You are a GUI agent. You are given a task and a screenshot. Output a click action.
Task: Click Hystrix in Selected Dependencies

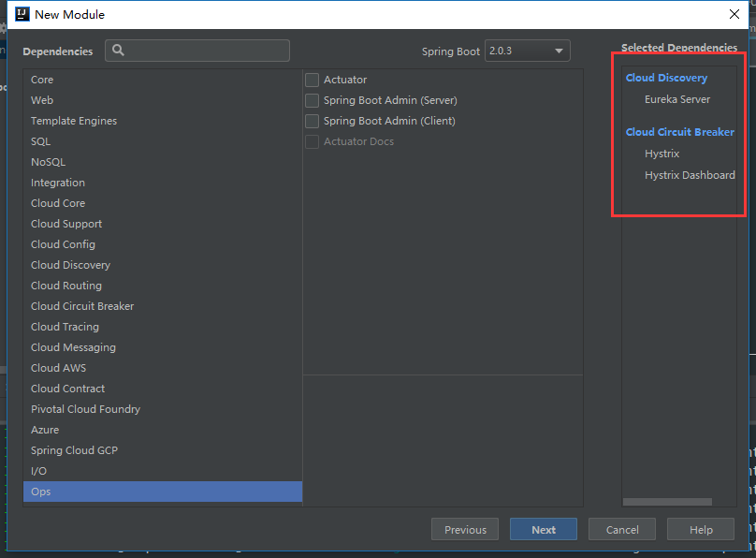662,154
